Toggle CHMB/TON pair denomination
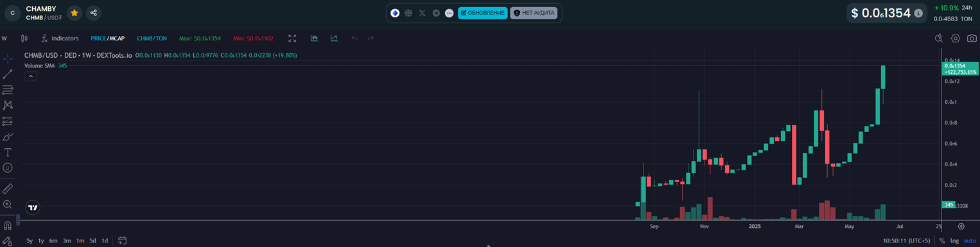Screen dimensions: 980x247 click(152, 38)
